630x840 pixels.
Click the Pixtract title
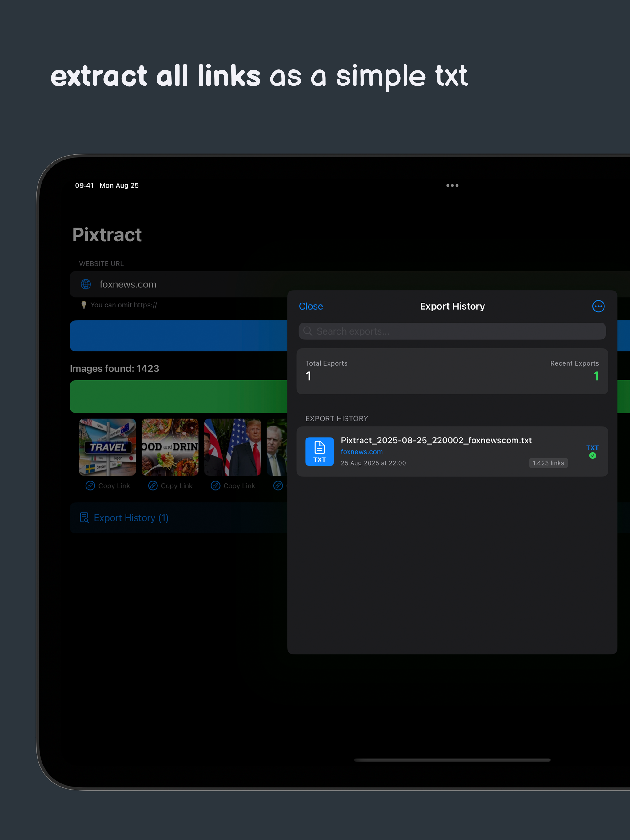click(107, 234)
